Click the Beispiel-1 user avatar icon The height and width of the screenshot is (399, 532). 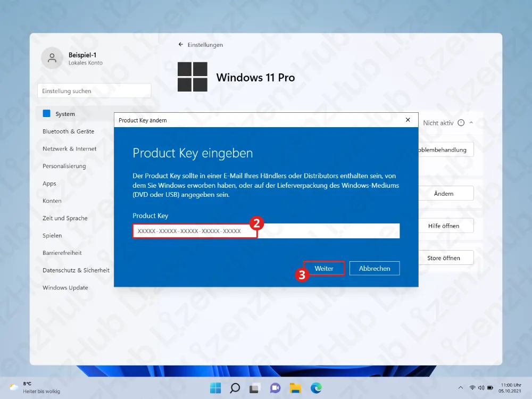click(x=52, y=58)
